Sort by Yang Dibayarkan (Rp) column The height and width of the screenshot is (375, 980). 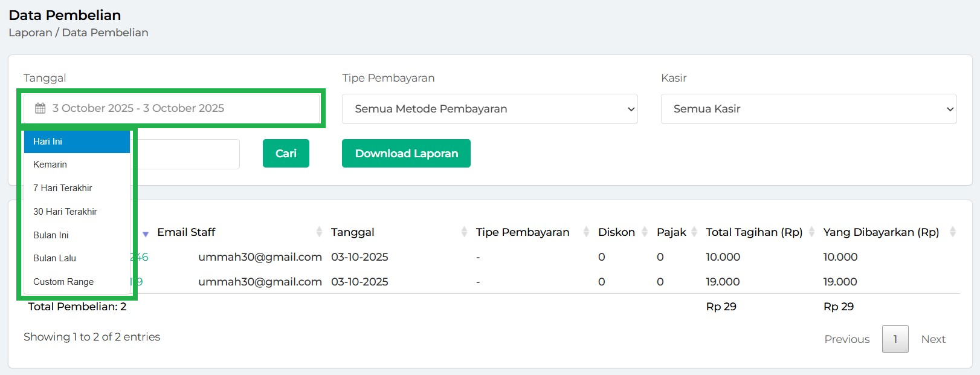tap(952, 232)
